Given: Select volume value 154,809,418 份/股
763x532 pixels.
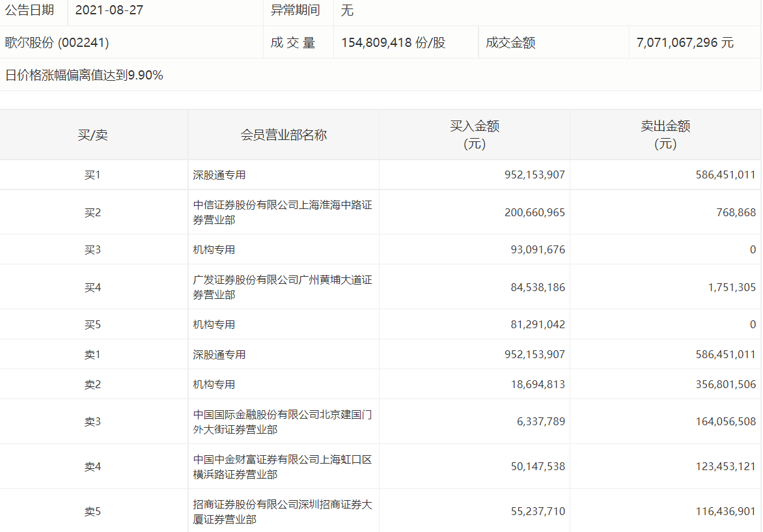Looking at the screenshot, I should [393, 42].
